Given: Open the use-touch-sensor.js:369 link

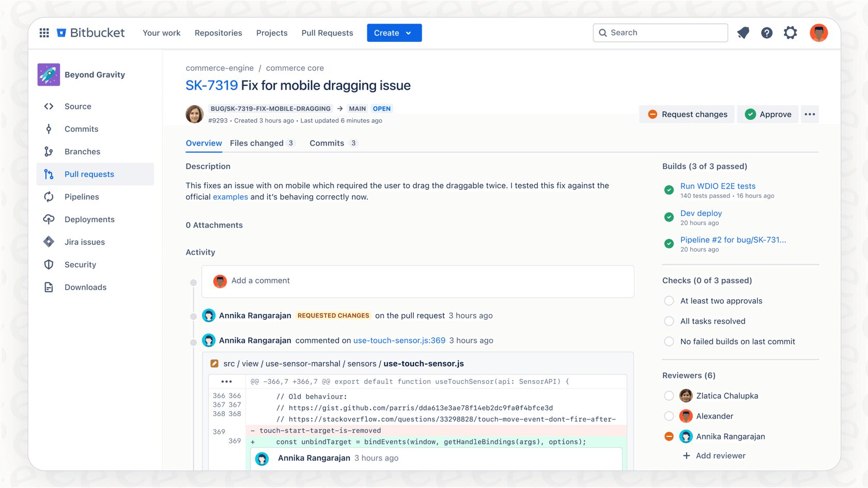Looking at the screenshot, I should 398,340.
